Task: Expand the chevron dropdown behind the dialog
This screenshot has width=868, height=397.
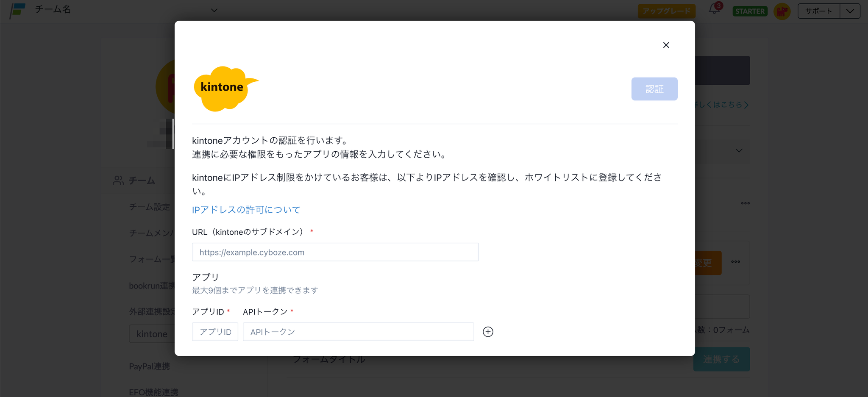Action: (739, 150)
